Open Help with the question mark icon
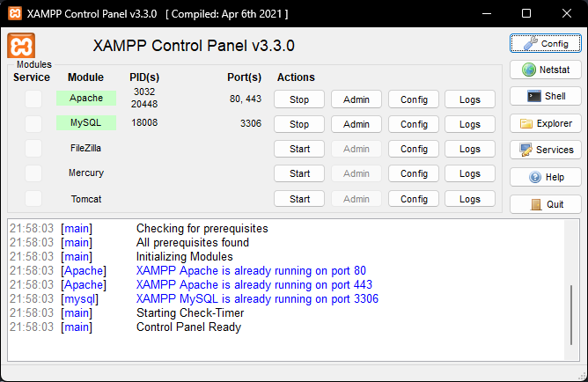Screen dimensions: 588x382 click(x=545, y=177)
